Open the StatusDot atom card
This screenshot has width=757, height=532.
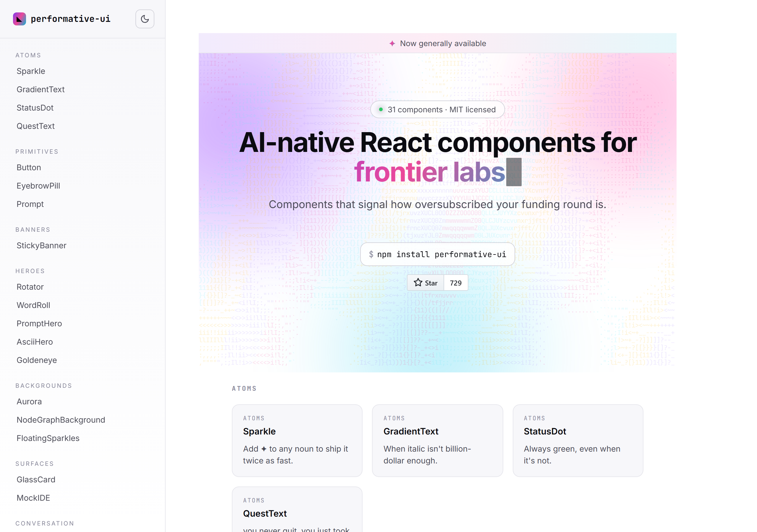(x=578, y=440)
